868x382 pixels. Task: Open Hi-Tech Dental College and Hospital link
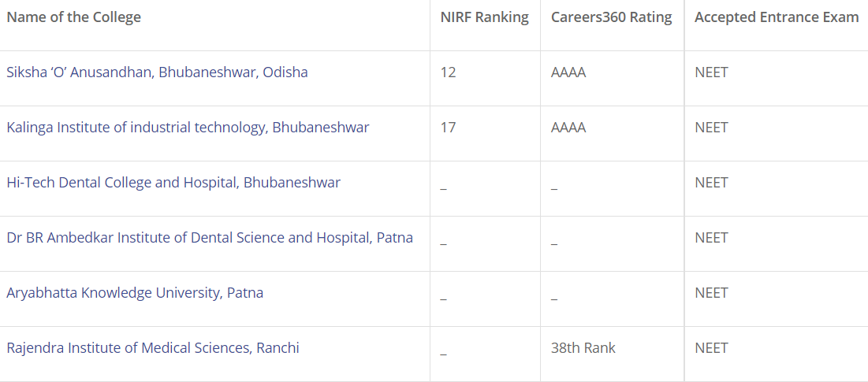[x=173, y=183]
